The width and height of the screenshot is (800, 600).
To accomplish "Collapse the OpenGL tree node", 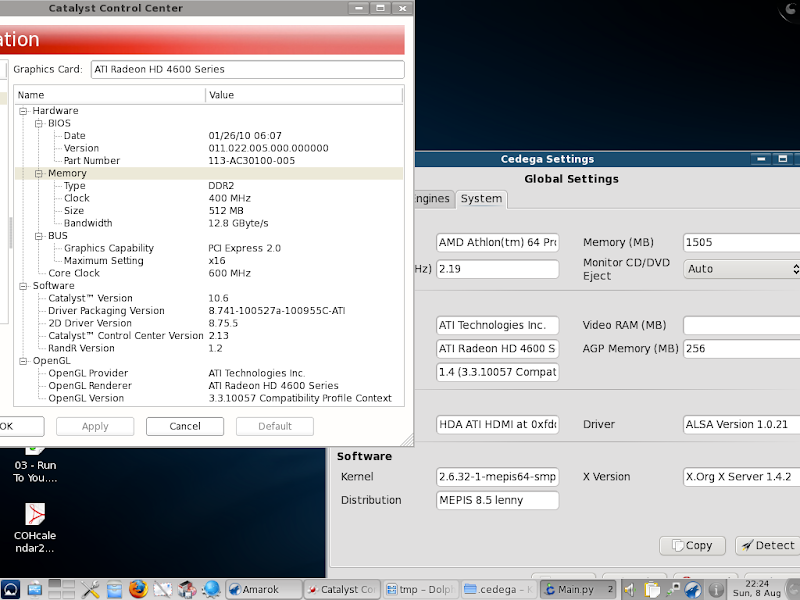I will click(23, 361).
